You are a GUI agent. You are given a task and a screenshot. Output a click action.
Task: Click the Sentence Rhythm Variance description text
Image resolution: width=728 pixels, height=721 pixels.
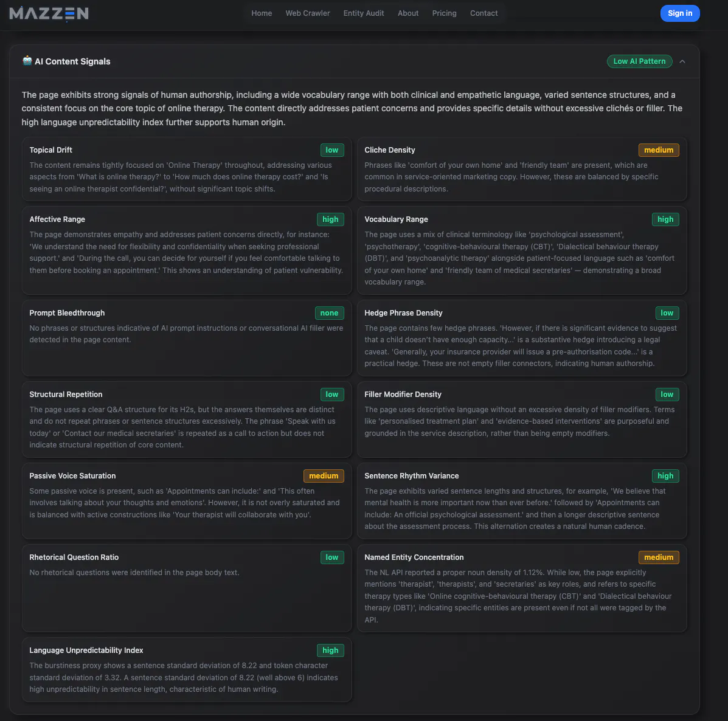click(x=515, y=508)
